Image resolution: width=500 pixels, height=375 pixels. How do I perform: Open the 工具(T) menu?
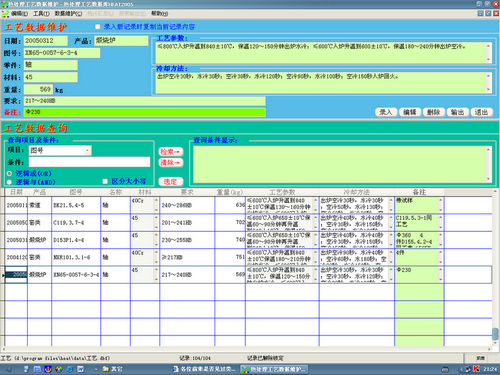tap(41, 14)
